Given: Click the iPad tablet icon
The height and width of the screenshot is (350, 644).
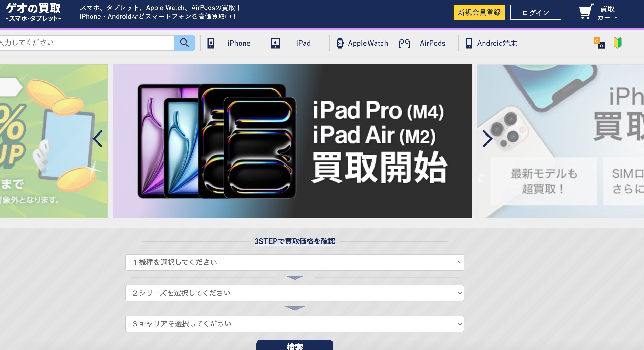Looking at the screenshot, I should (275, 43).
